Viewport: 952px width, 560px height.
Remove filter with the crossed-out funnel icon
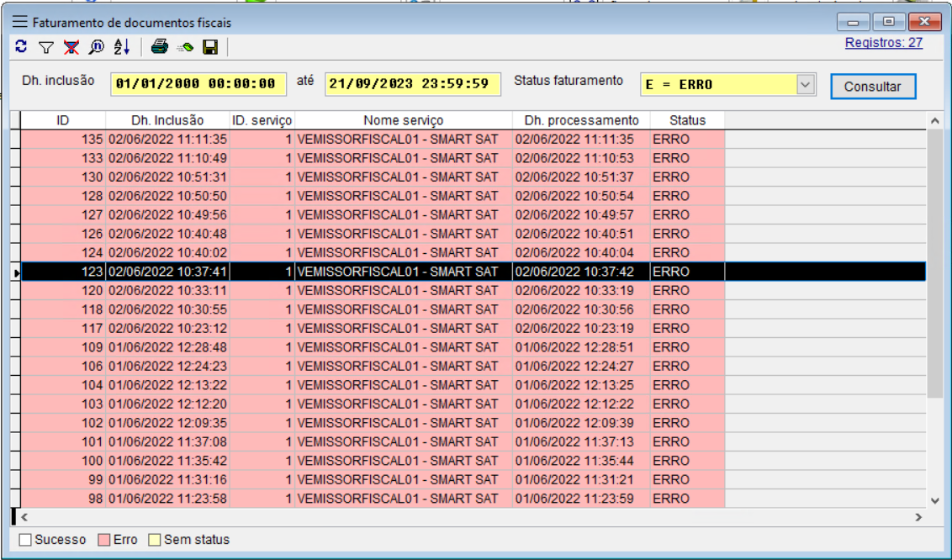[71, 48]
